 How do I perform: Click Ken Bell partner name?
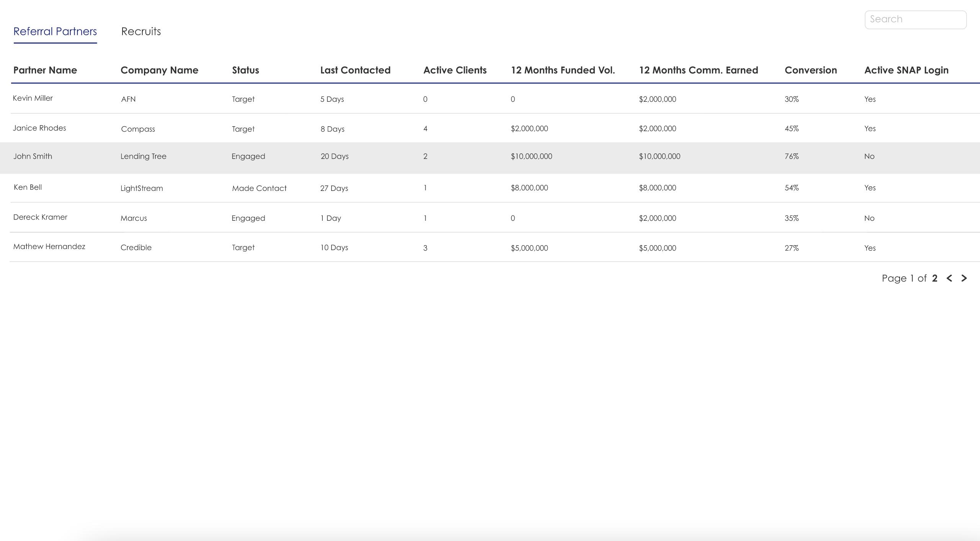[x=28, y=187]
